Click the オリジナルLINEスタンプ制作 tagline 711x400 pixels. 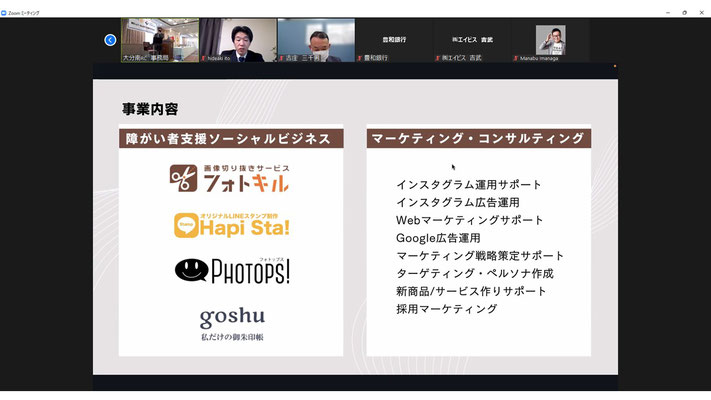click(239, 216)
